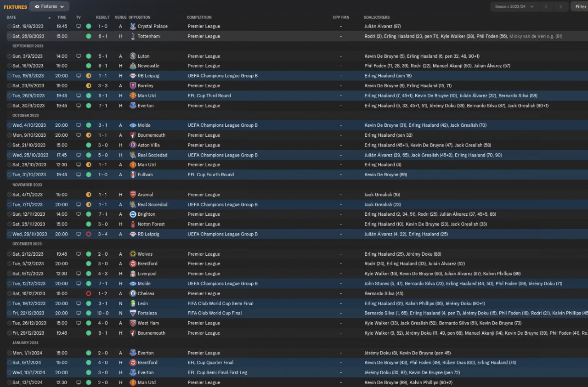Click the Newcastle club crest
588x387 pixels.
tap(133, 66)
